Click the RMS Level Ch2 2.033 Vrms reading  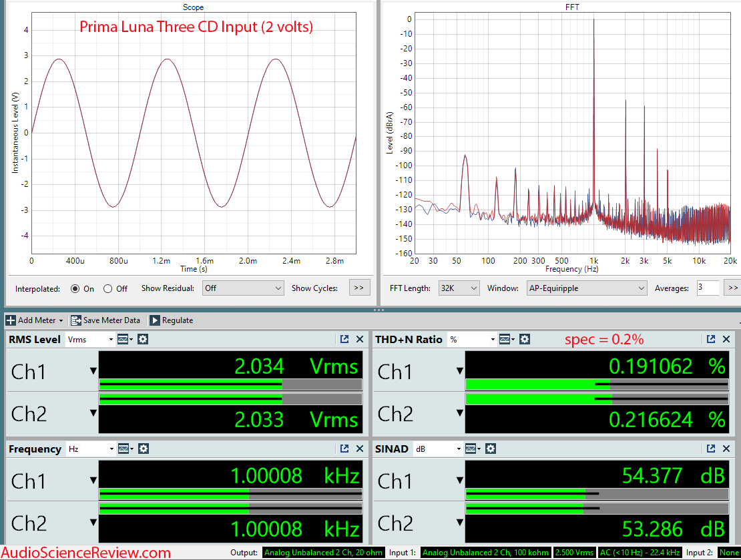tap(296, 420)
